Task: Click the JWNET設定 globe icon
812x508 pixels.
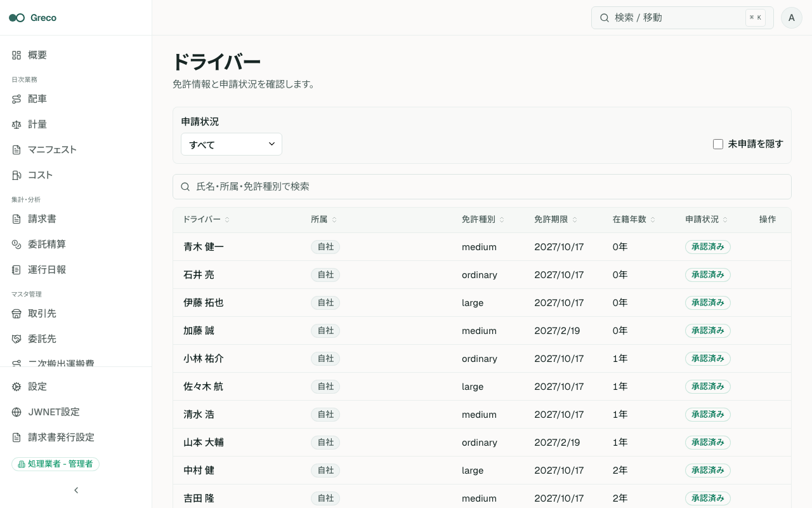Action: [x=16, y=412]
